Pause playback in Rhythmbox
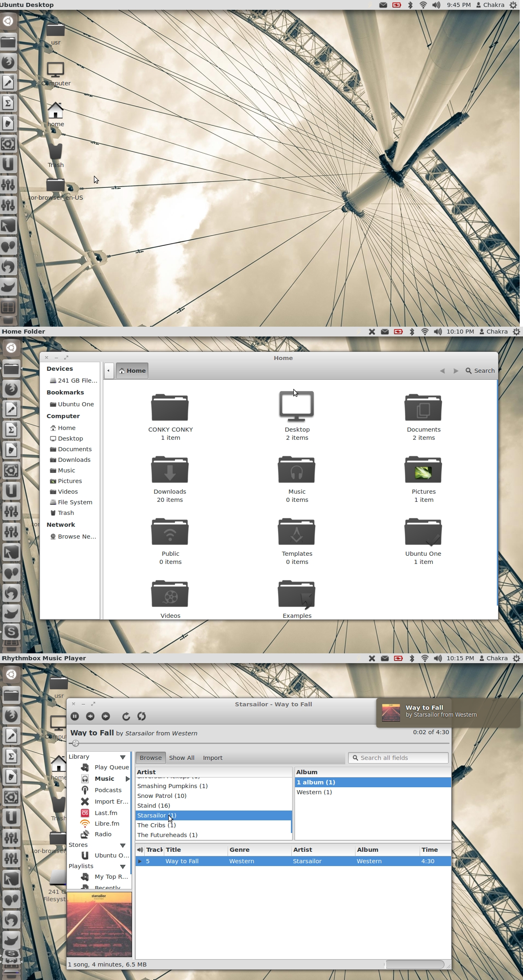Viewport: 523px width, 980px height. 75,716
